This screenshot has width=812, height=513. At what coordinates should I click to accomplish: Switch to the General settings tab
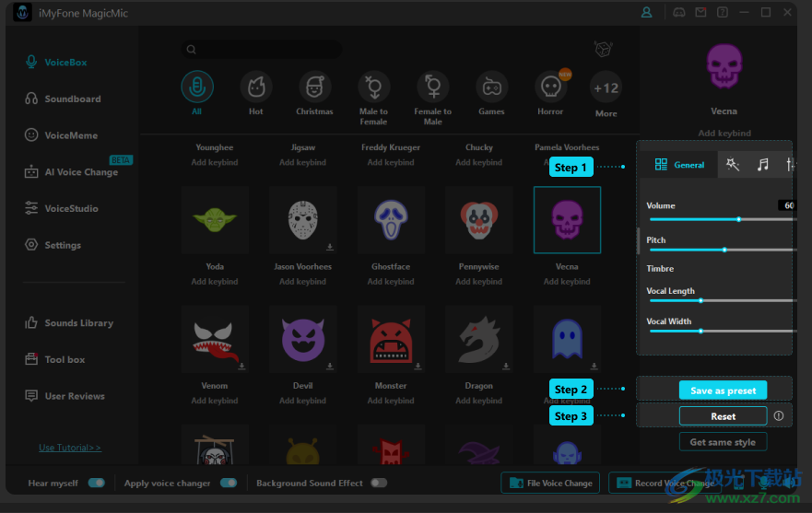tap(679, 165)
